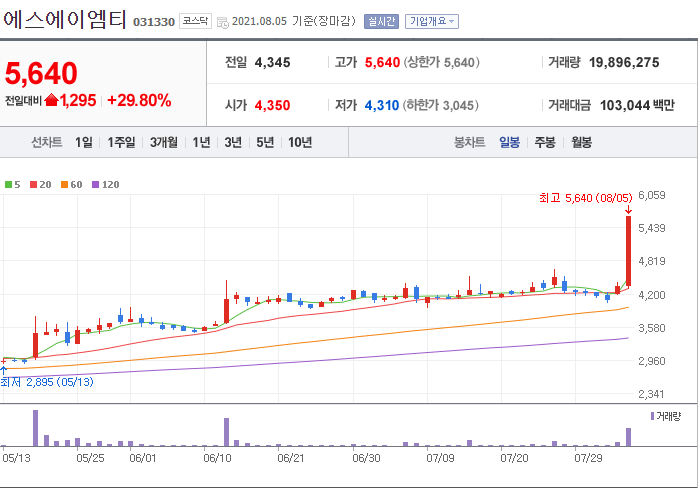Image resolution: width=698 pixels, height=488 pixels.
Task: Select the 3년 line chart tab
Action: 233,142
